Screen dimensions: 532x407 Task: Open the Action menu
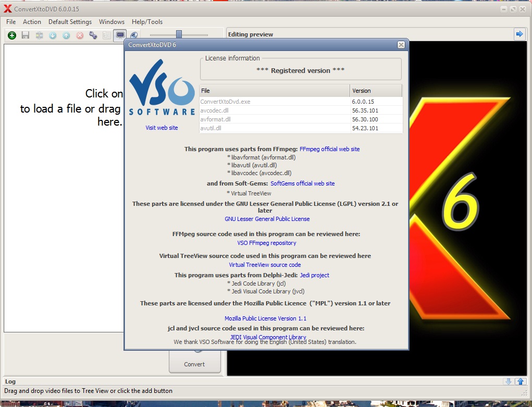click(32, 22)
